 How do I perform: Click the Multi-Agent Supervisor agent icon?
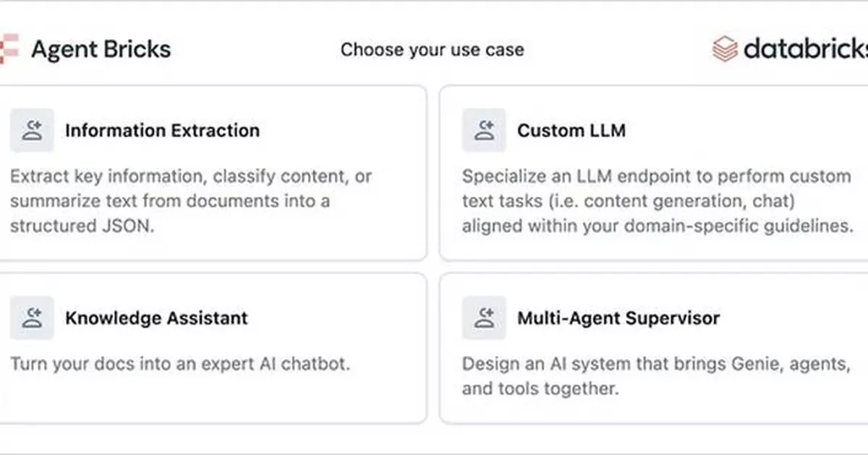point(484,318)
